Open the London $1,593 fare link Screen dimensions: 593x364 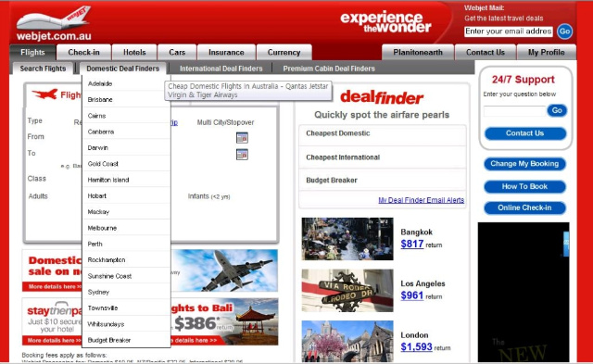[x=416, y=346]
